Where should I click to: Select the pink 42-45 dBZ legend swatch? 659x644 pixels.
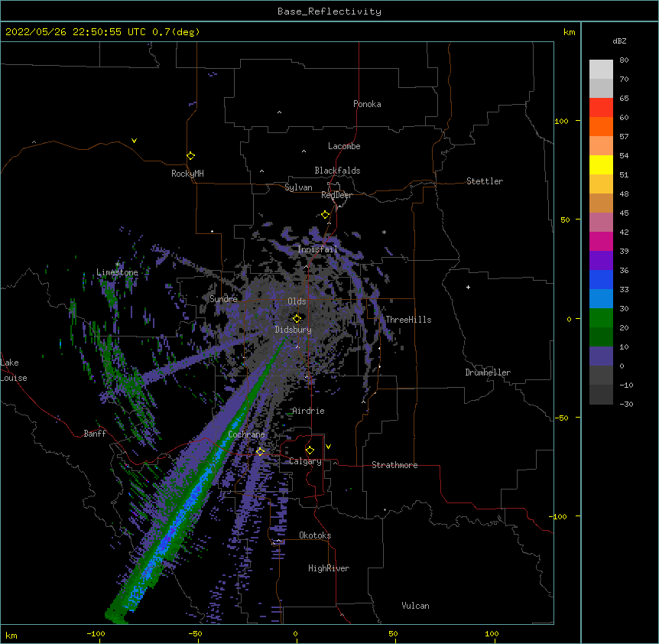pyautogui.click(x=601, y=222)
